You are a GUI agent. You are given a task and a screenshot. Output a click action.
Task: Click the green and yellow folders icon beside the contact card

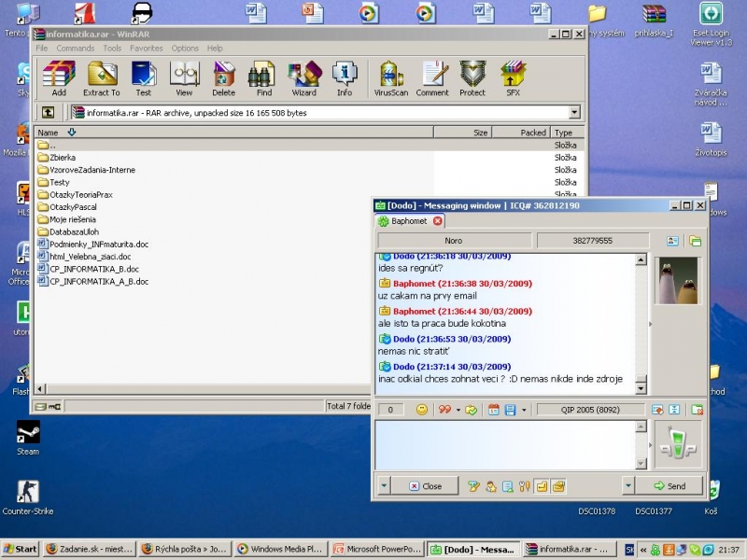pos(695,241)
